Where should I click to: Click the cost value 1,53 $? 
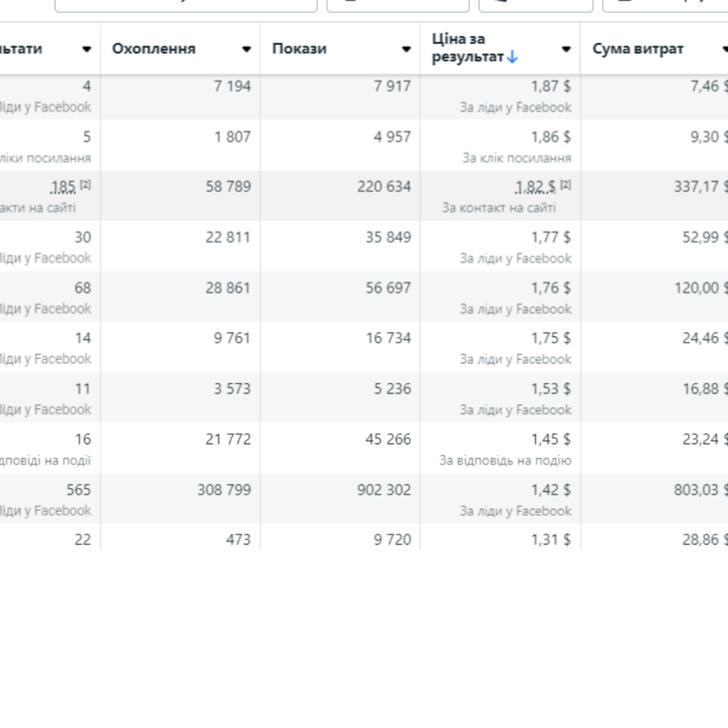[x=551, y=389]
